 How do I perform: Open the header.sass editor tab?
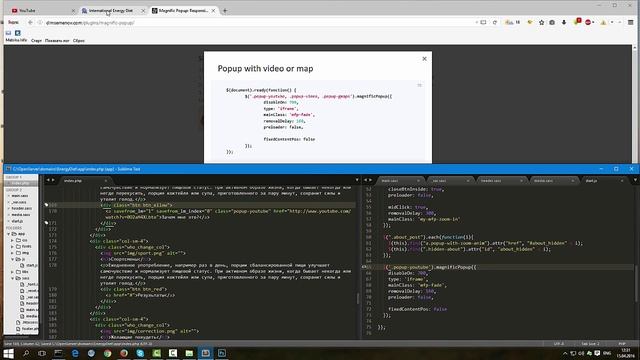(x=501, y=180)
